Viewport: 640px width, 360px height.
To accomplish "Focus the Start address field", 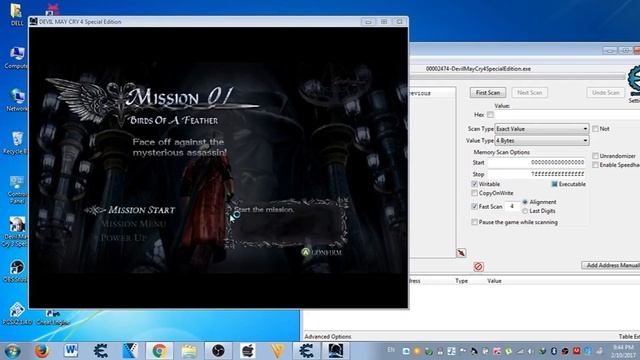I will 536,162.
